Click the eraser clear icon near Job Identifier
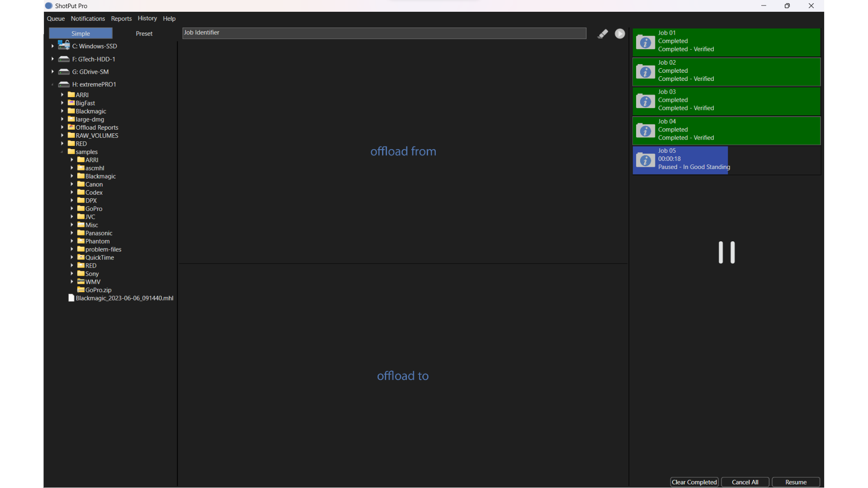 tap(603, 34)
